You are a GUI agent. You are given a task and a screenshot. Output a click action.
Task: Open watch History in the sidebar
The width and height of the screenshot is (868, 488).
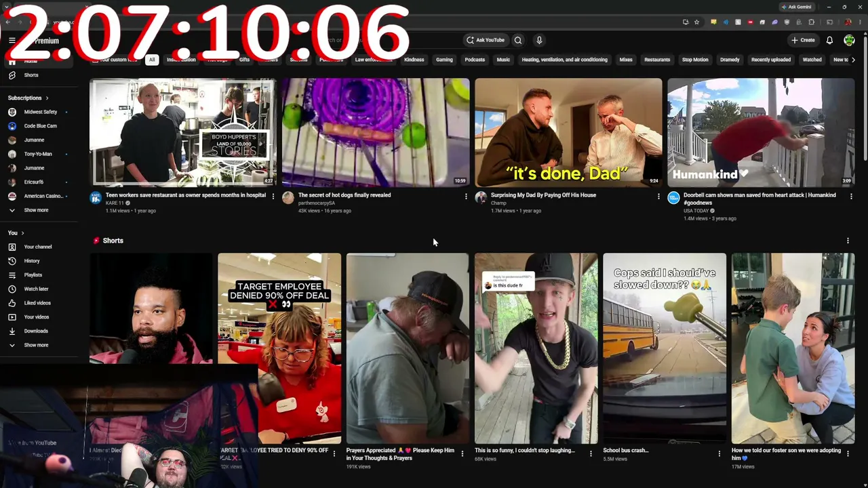[39, 261]
